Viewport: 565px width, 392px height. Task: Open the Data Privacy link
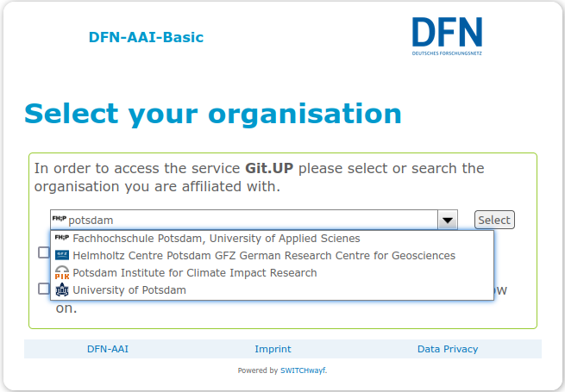point(448,349)
